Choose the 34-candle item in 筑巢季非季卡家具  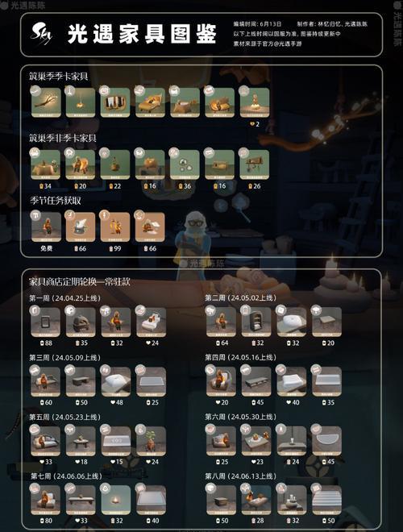(x=46, y=164)
